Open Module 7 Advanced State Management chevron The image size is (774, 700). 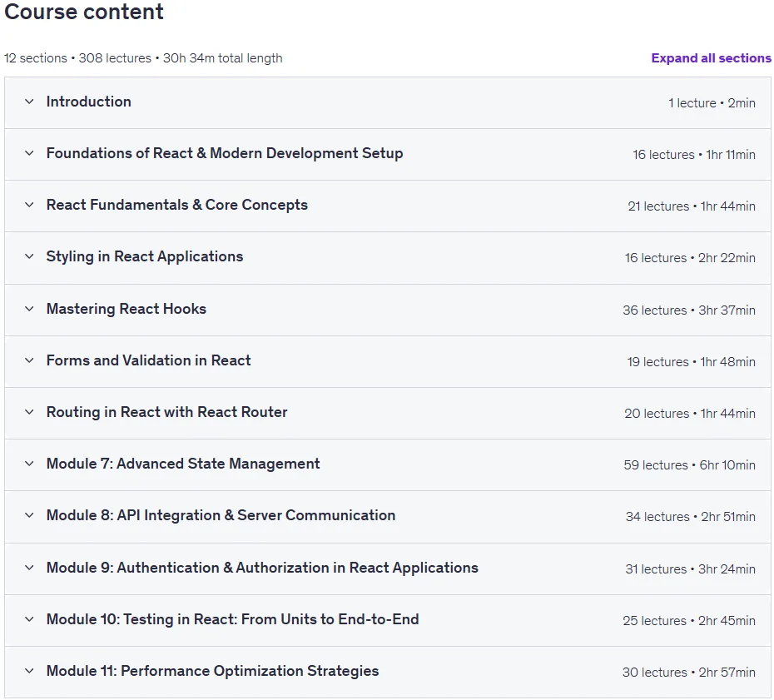tap(30, 464)
